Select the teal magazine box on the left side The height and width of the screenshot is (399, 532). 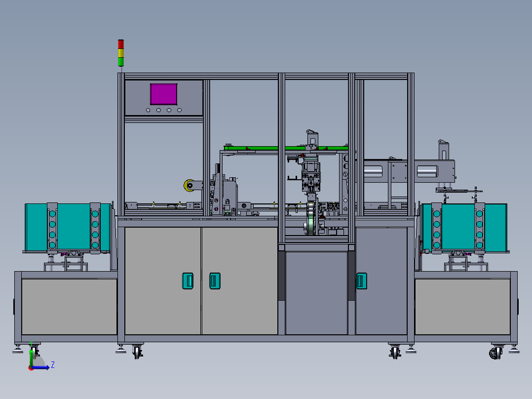click(x=68, y=227)
